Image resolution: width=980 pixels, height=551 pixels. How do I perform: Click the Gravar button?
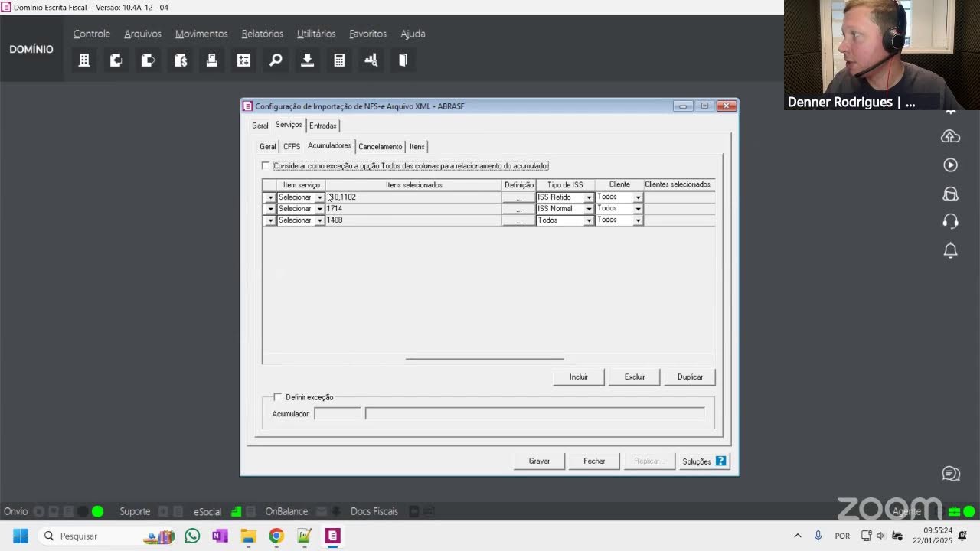pos(539,461)
